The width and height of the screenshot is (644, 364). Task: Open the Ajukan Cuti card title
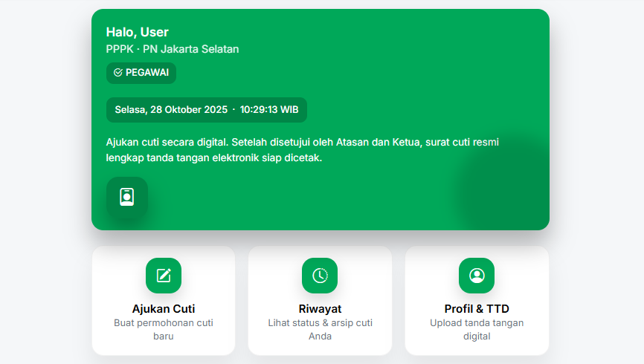coord(164,309)
